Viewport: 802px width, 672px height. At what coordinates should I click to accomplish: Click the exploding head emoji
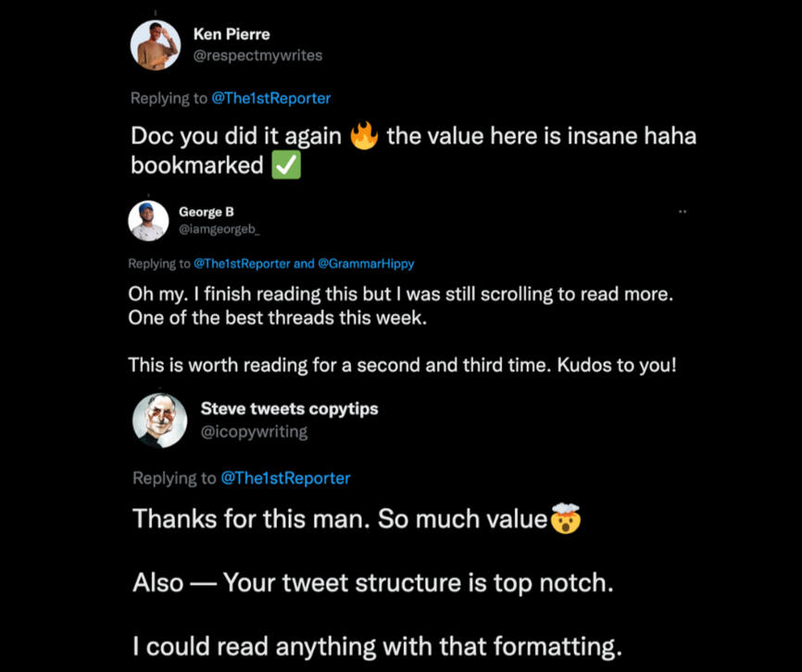point(565,518)
